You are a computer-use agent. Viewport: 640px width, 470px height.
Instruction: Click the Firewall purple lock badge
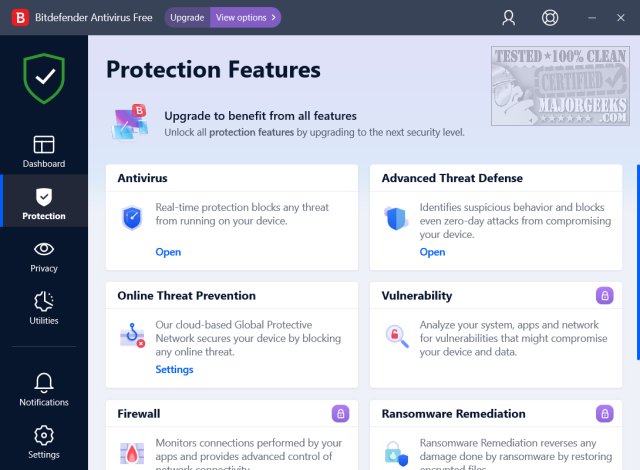click(340, 413)
